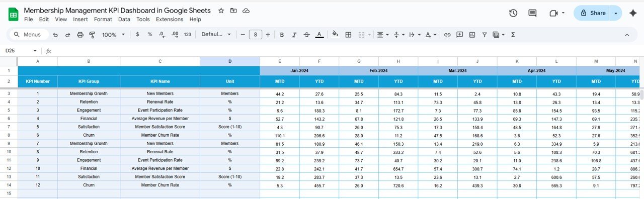Open the Extensions menu
Image resolution: width=644 pixels, height=199 pixels.
pyautogui.click(x=170, y=19)
